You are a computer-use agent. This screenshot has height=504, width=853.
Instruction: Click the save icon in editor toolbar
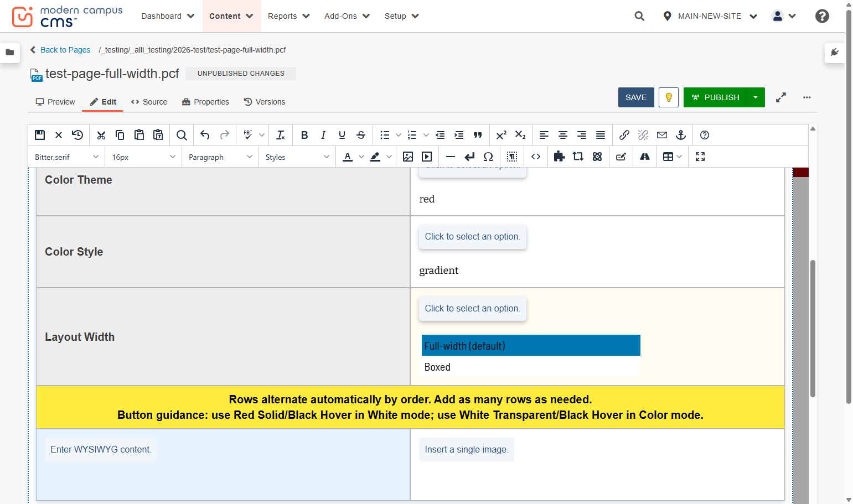(40, 135)
